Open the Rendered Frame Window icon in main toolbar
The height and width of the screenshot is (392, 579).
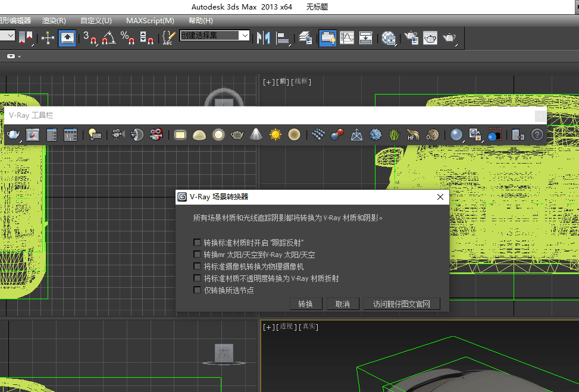(430, 37)
